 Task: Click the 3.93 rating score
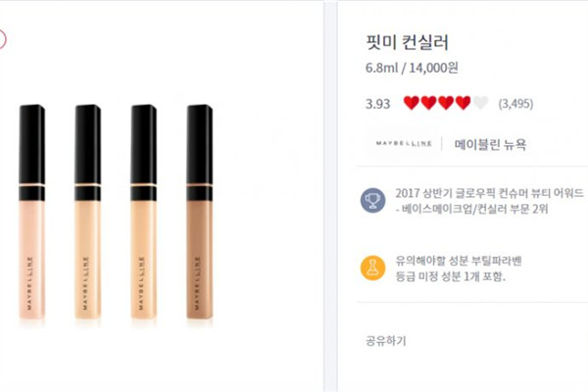click(377, 104)
